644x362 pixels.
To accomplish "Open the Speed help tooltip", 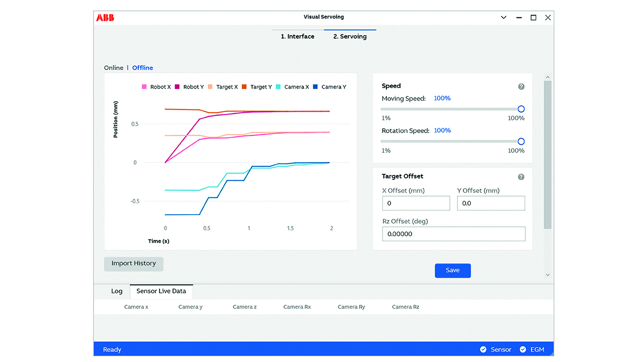I will [x=521, y=86].
